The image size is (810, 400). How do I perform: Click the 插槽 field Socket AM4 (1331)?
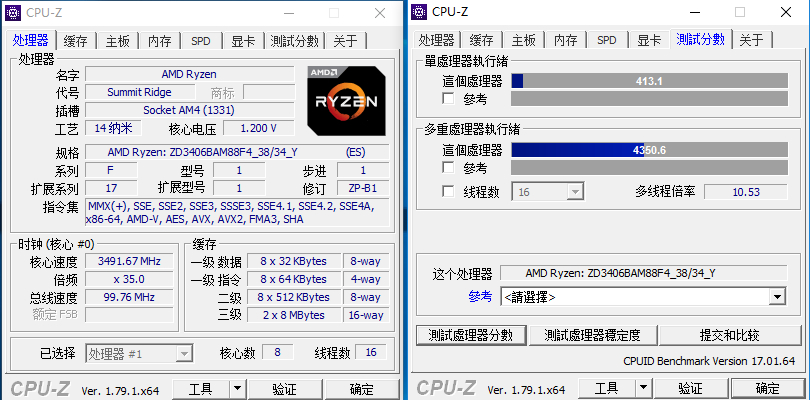click(x=190, y=110)
